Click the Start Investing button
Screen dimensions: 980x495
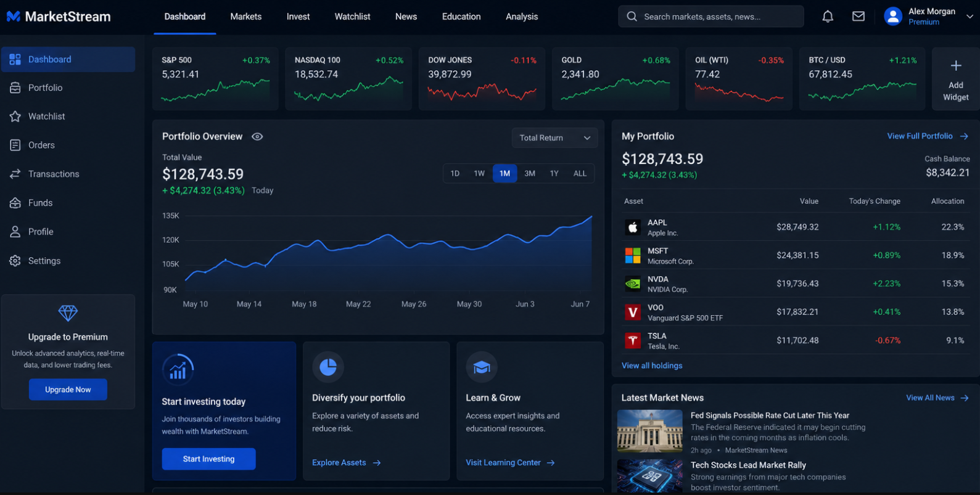[x=209, y=459]
